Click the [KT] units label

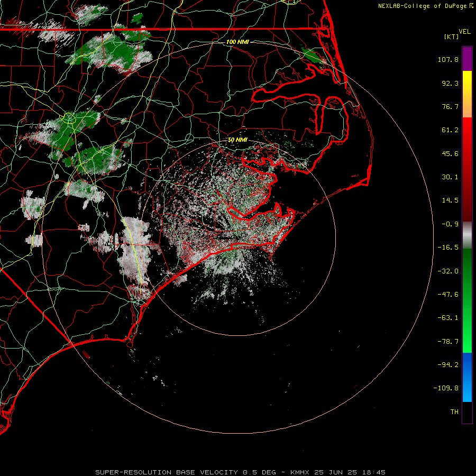coord(451,36)
